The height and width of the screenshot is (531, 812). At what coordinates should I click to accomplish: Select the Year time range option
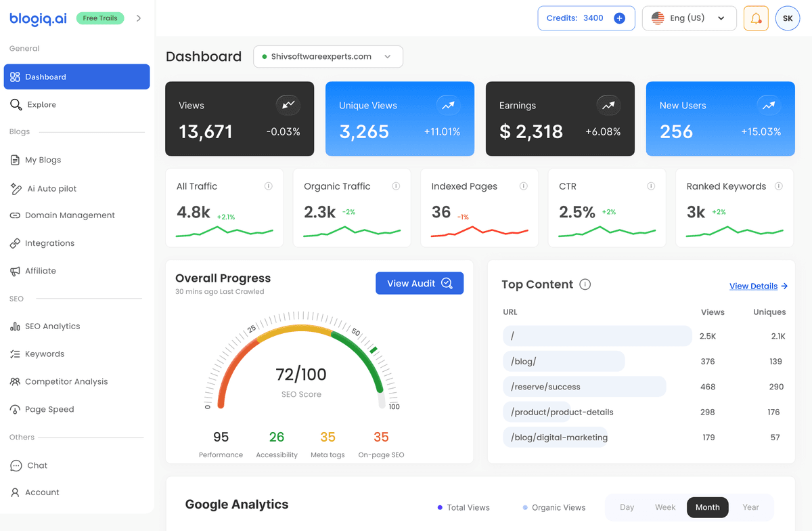(750, 507)
